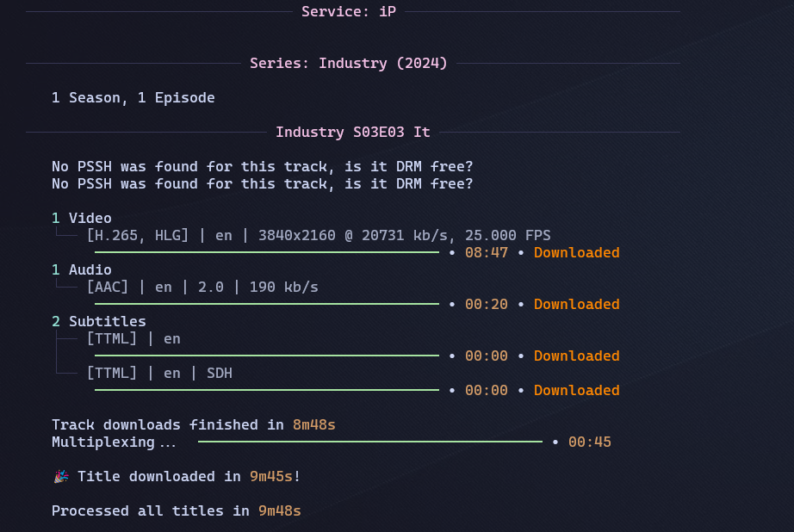This screenshot has width=794, height=532.
Task: Expand the 1 Video tree node
Action: point(82,218)
